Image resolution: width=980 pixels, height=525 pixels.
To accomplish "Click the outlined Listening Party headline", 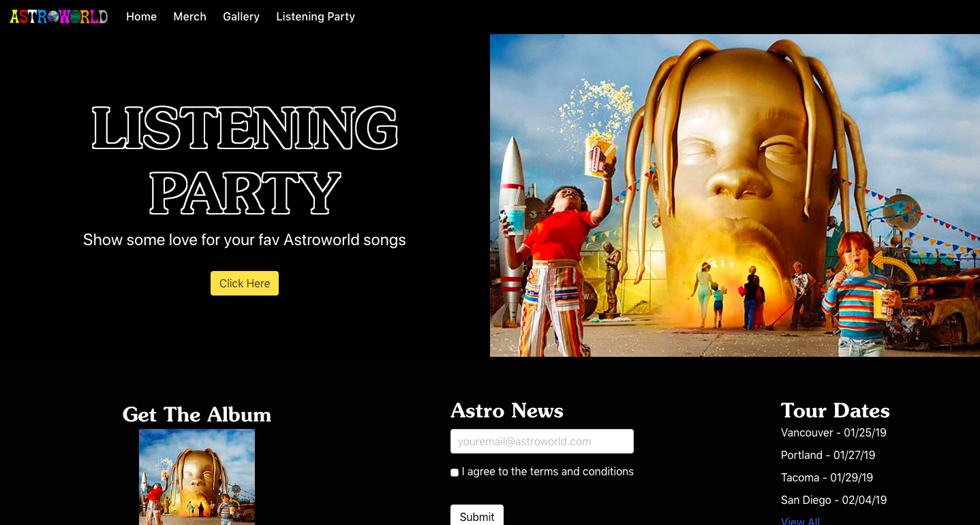I will tap(245, 160).
